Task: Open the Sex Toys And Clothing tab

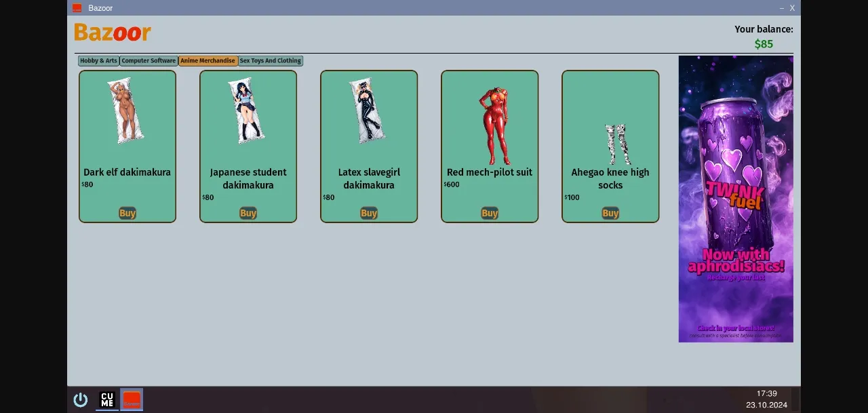Action: pyautogui.click(x=270, y=61)
